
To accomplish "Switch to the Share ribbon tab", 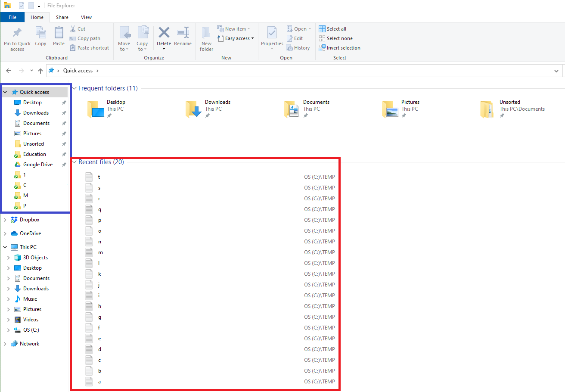I will (62, 17).
